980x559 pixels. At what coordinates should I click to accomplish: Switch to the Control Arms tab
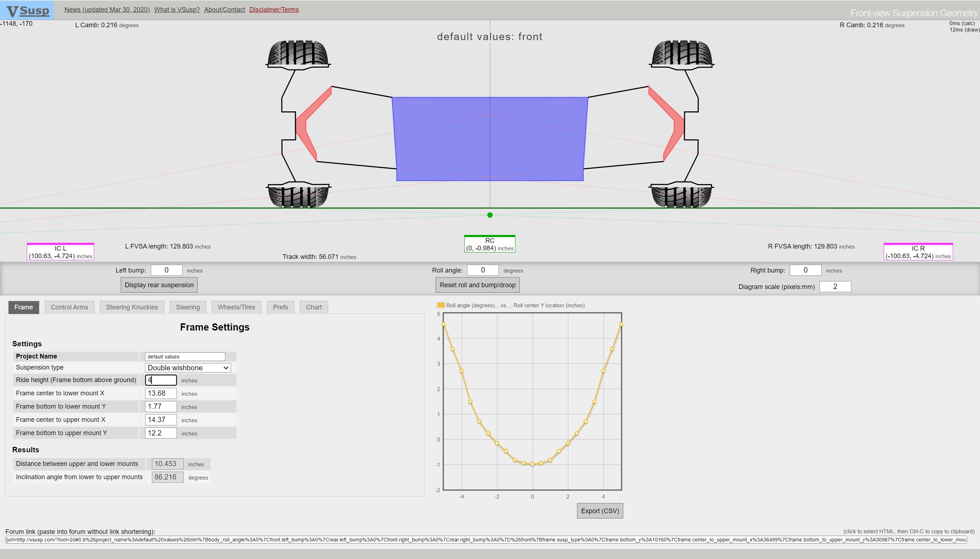pos(69,307)
